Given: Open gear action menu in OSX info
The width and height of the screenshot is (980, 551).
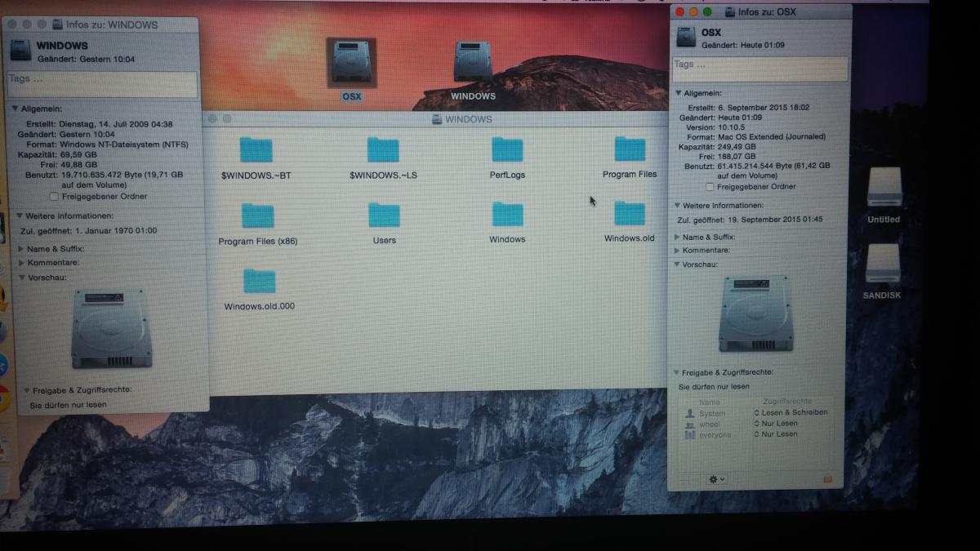Looking at the screenshot, I should (716, 479).
